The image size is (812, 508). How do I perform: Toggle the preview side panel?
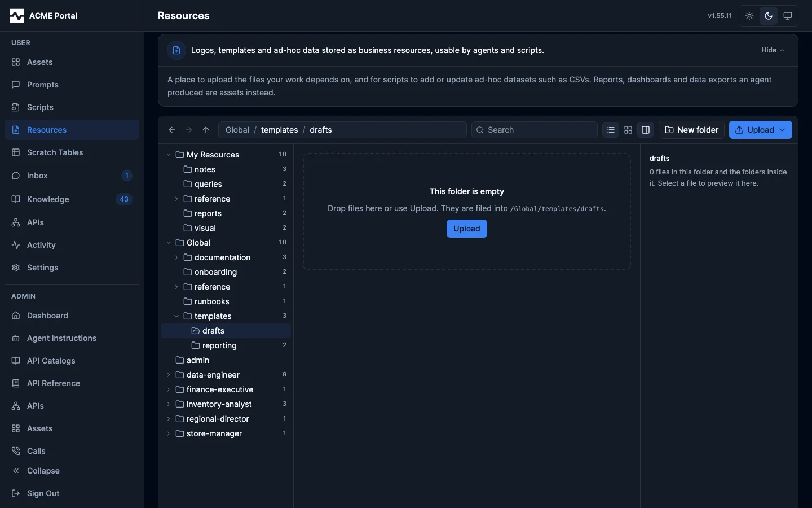coord(646,130)
